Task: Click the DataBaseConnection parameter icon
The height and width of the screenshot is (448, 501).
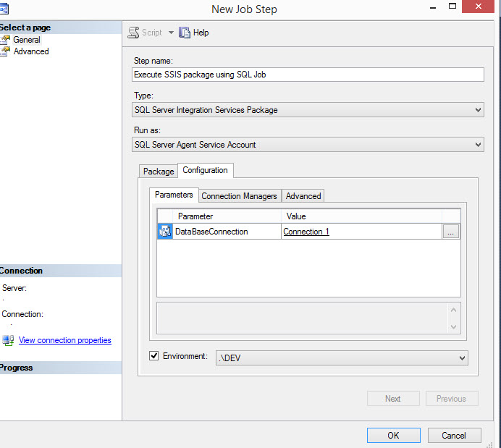Action: 165,231
